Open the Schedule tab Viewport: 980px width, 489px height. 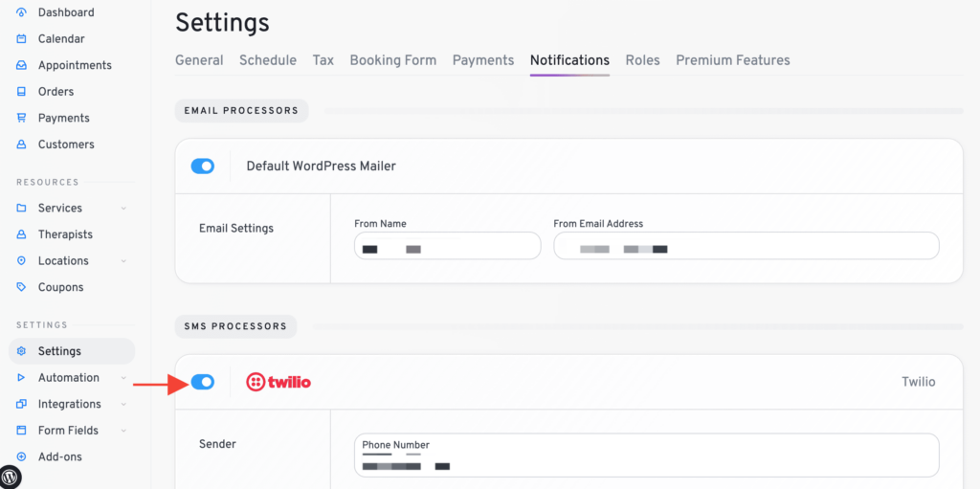(x=268, y=60)
